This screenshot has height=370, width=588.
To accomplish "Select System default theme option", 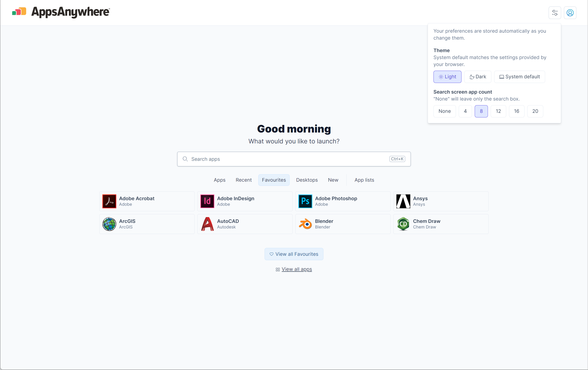I will tap(519, 77).
